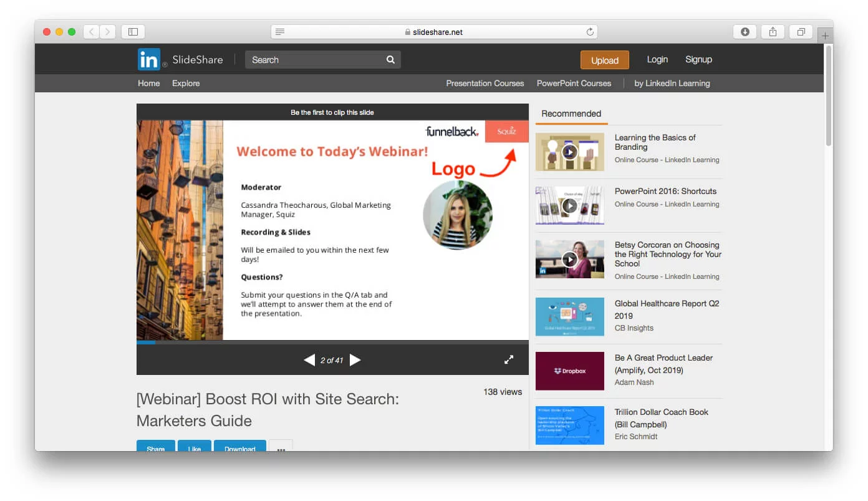The height and width of the screenshot is (501, 868).
Task: Click Adam Nash author name
Action: click(x=634, y=382)
